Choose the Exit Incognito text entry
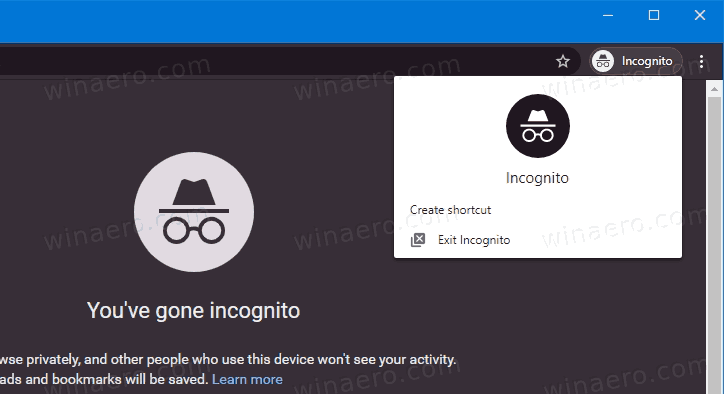The image size is (724, 394). [x=474, y=240]
